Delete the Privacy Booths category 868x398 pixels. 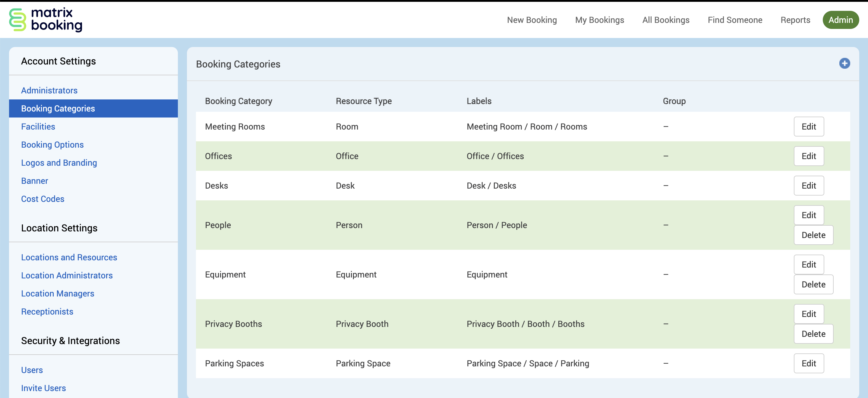813,334
